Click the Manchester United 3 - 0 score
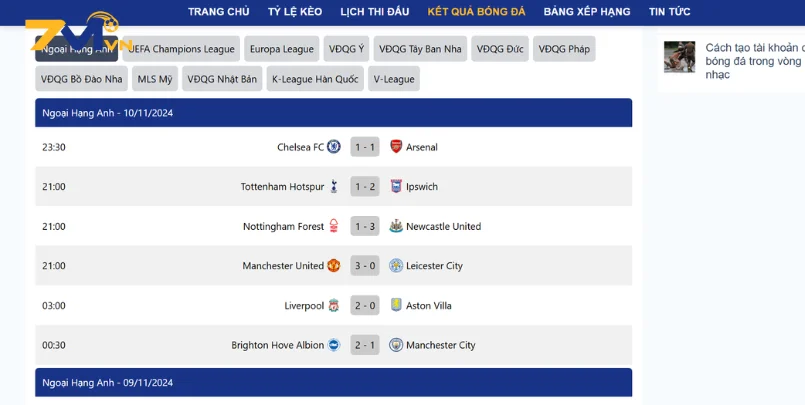This screenshot has height=405, width=805. (365, 266)
